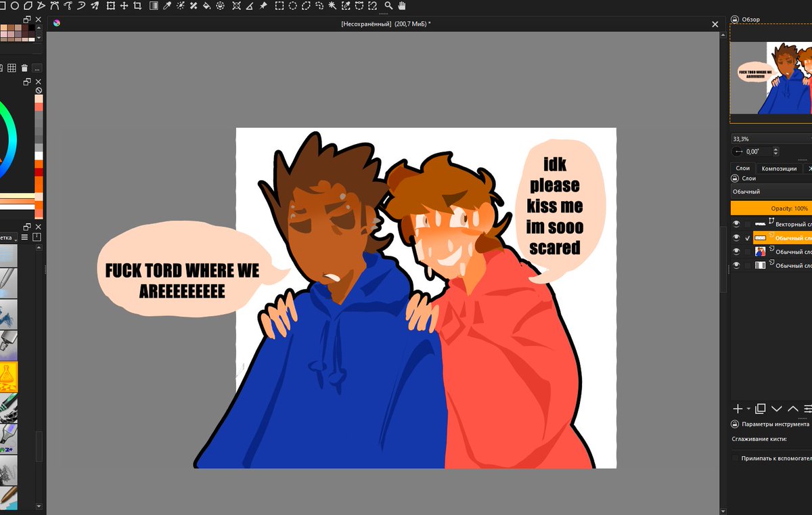
Task: Click the Overview docker image thumbnail
Action: [x=771, y=78]
